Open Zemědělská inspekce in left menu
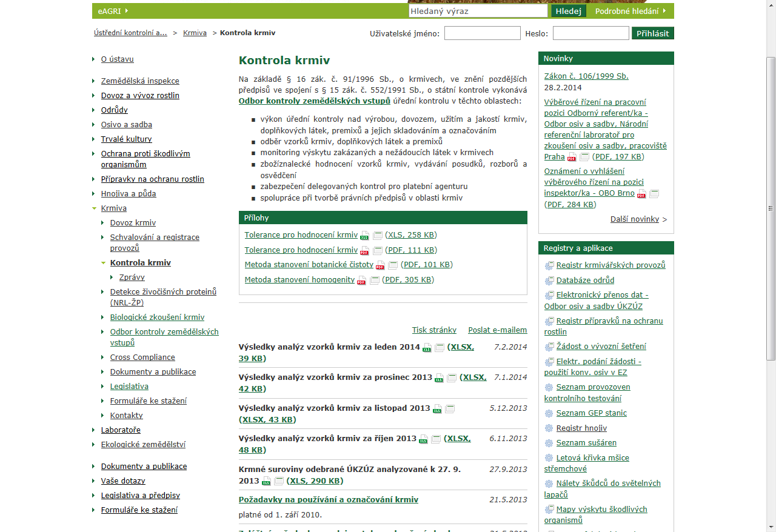776x532 pixels. pos(140,81)
